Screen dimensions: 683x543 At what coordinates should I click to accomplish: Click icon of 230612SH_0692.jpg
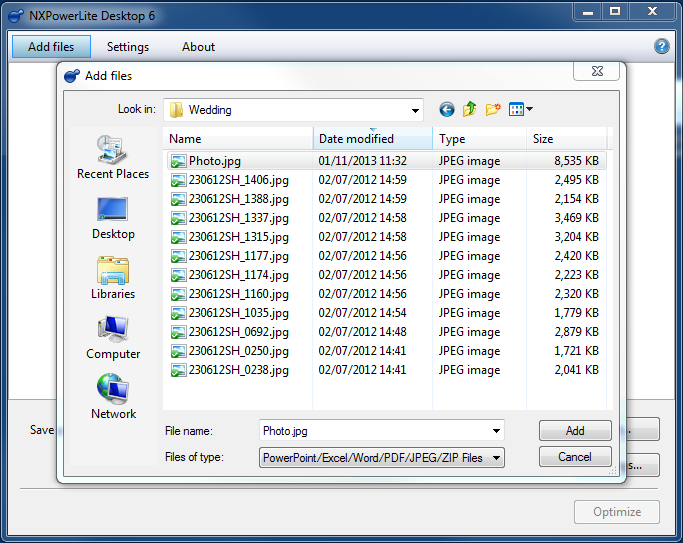pyautogui.click(x=178, y=332)
